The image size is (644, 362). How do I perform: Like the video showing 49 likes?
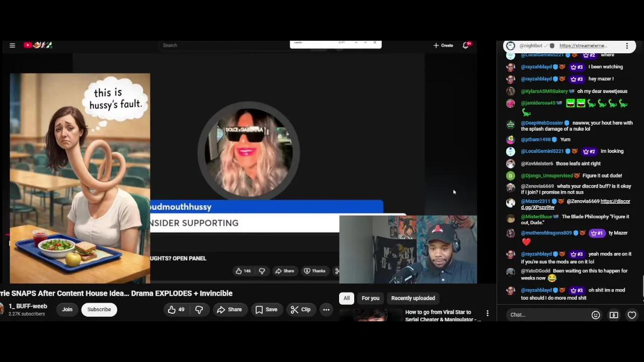(176, 310)
